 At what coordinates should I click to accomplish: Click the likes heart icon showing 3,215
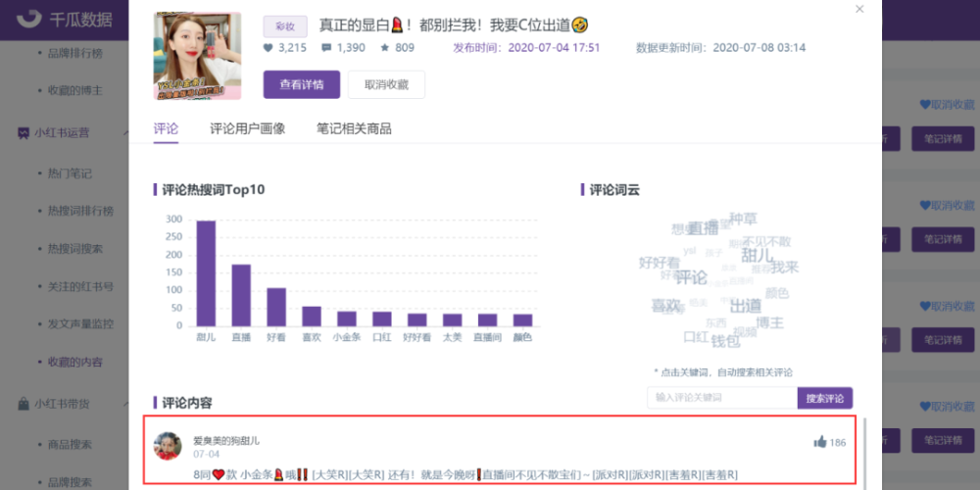pos(269,47)
